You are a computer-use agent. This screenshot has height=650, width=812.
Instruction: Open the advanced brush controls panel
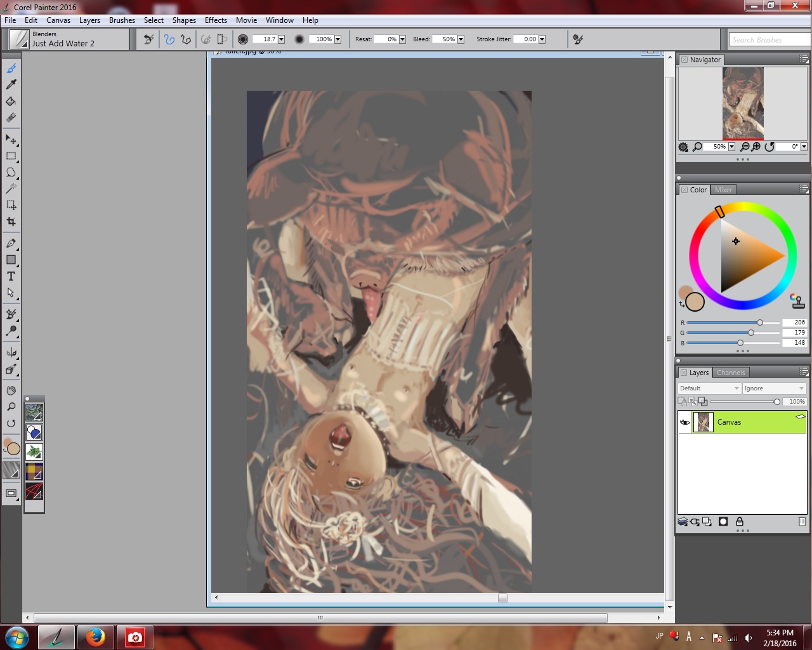pos(578,39)
